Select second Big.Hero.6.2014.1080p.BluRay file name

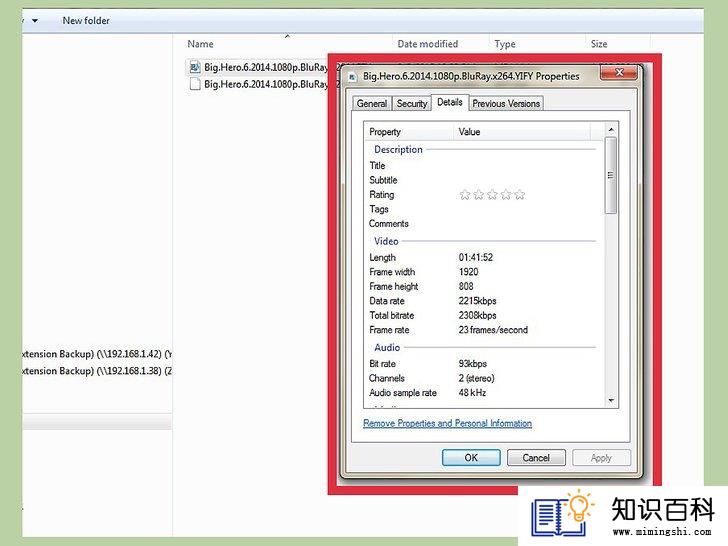pos(266,84)
